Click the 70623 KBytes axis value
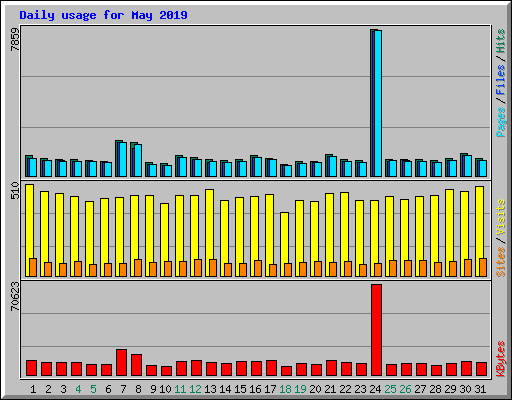Screen dimensions: 512x400 click(15, 296)
